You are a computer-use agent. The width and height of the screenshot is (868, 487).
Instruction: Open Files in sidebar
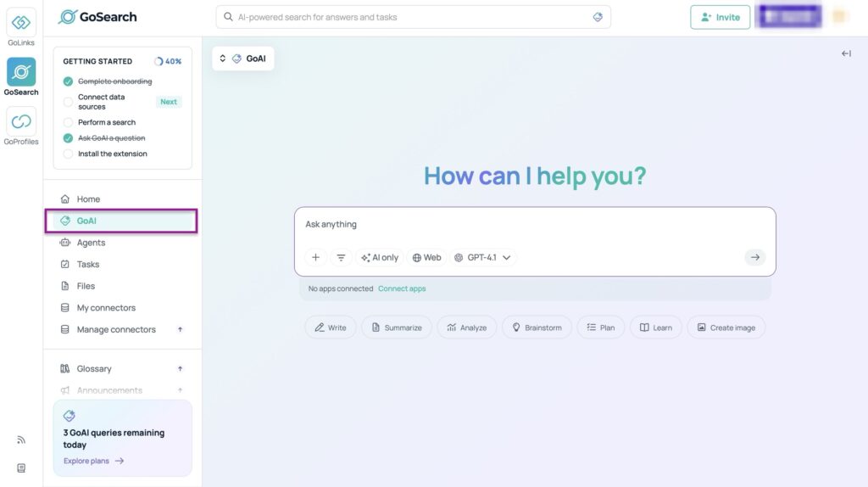[x=122, y=286]
